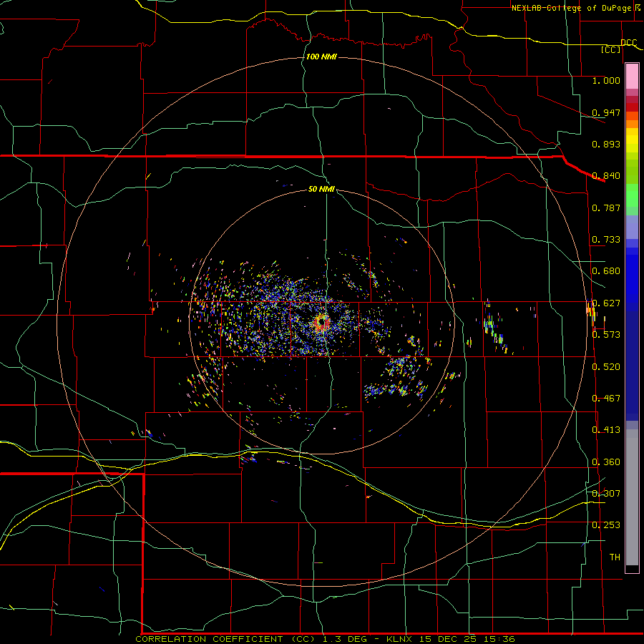
Task: Click the 0.573 scale value
Action: [x=606, y=335]
